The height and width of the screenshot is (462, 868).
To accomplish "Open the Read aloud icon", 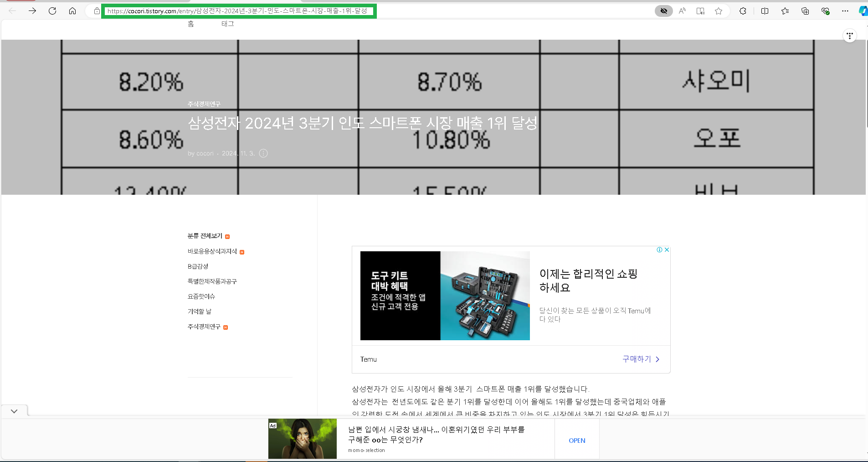I will [682, 11].
